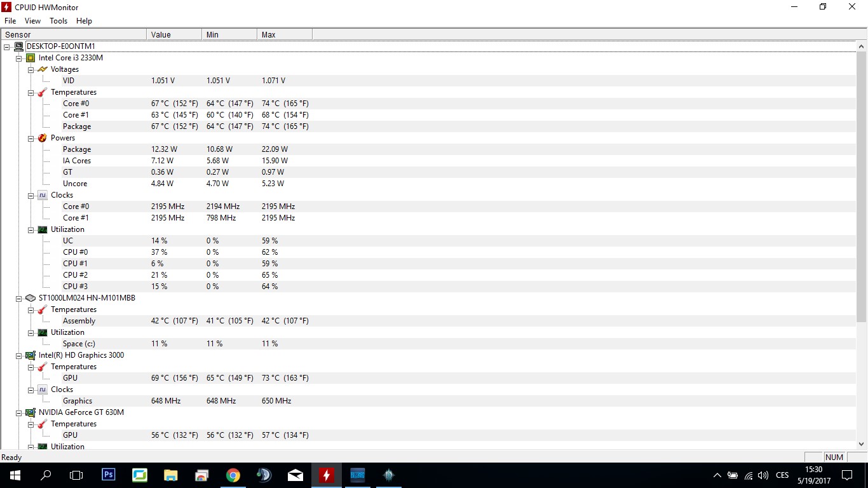Click the Voltages node icon
The image size is (868, 488).
click(x=43, y=69)
